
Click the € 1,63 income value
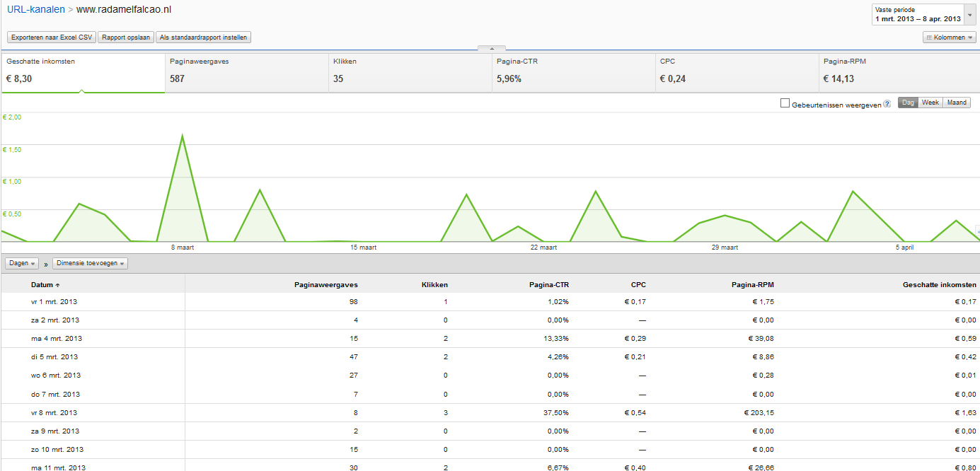pos(965,413)
